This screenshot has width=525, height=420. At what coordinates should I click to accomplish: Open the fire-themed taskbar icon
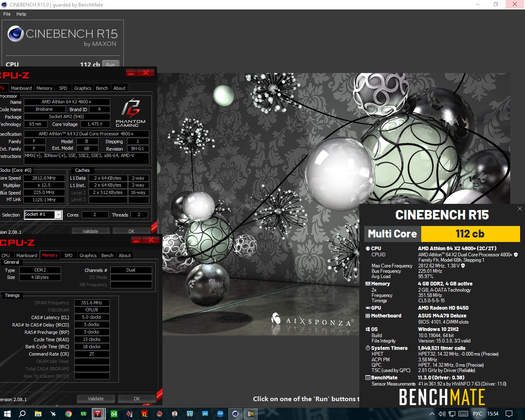pos(144,414)
